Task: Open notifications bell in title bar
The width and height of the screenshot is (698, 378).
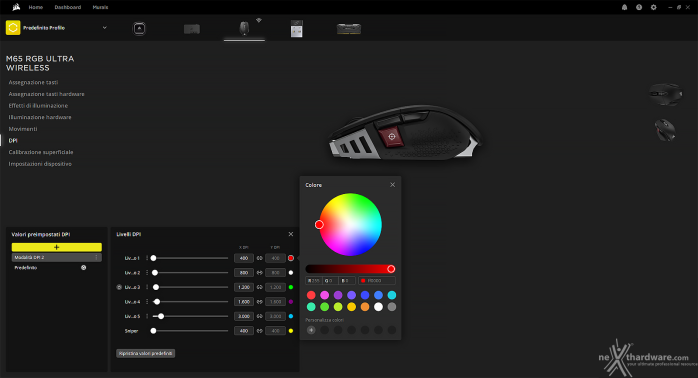Action: (x=625, y=7)
